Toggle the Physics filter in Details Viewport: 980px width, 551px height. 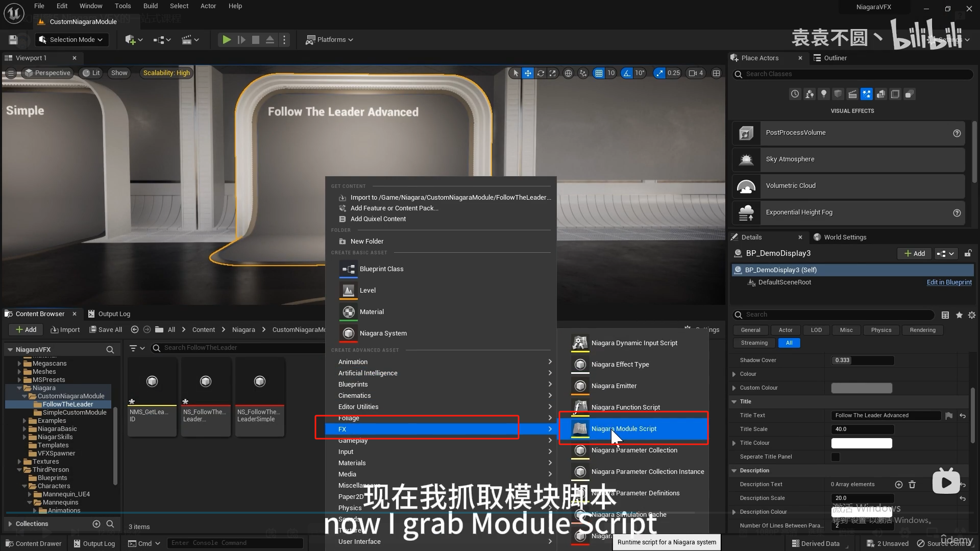(881, 330)
